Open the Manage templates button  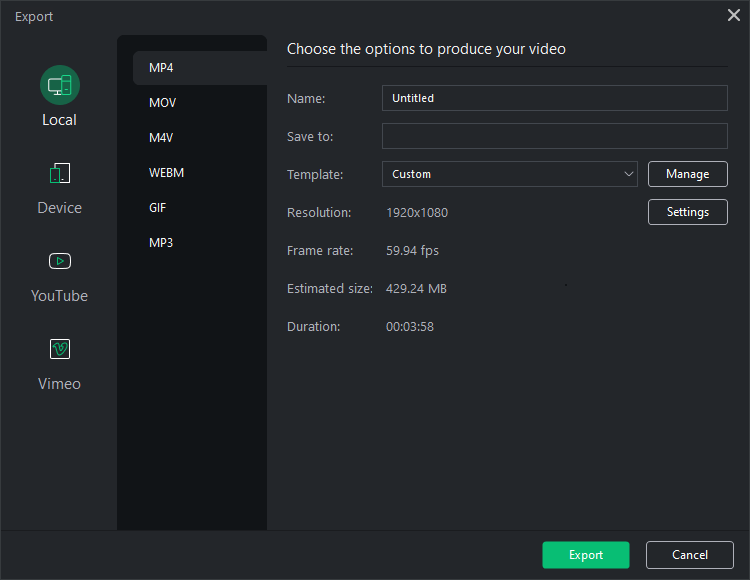687,174
